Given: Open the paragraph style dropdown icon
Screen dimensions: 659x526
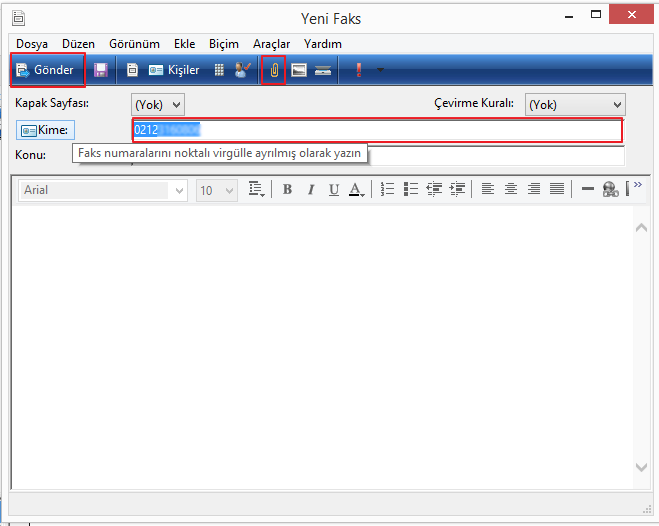Looking at the screenshot, I should click(256, 189).
